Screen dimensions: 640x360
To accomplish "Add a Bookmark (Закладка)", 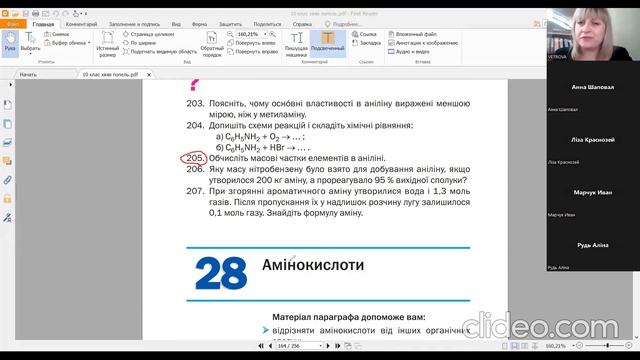I will coord(366,43).
